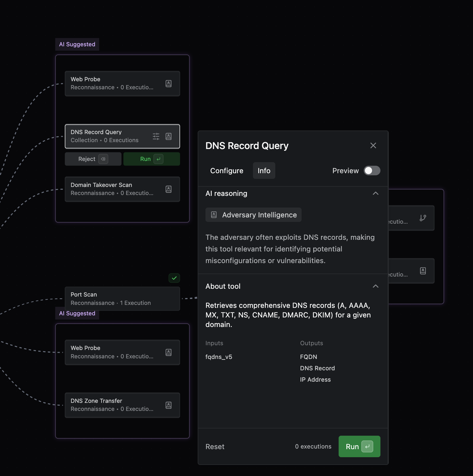Collapse the AI reasoning section
The width and height of the screenshot is (473, 476).
[375, 194]
